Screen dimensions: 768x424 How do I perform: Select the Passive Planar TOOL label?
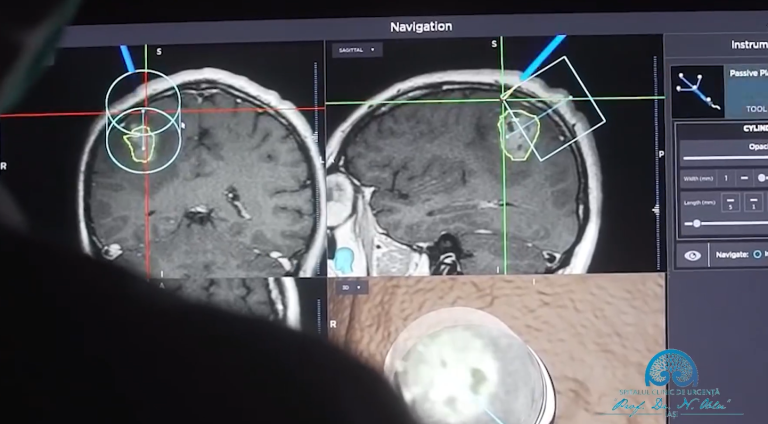click(x=756, y=109)
